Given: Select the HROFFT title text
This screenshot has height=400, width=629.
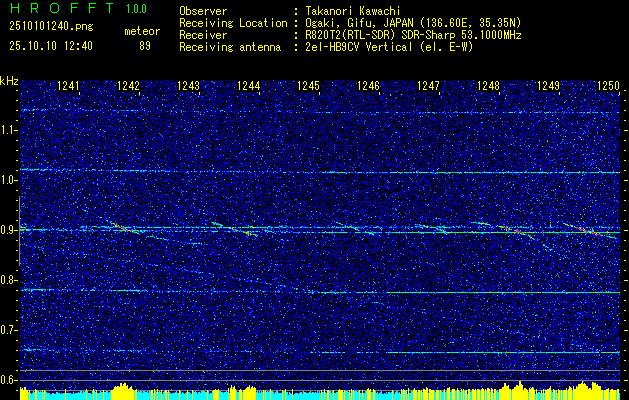Looking at the screenshot, I should point(61,8).
